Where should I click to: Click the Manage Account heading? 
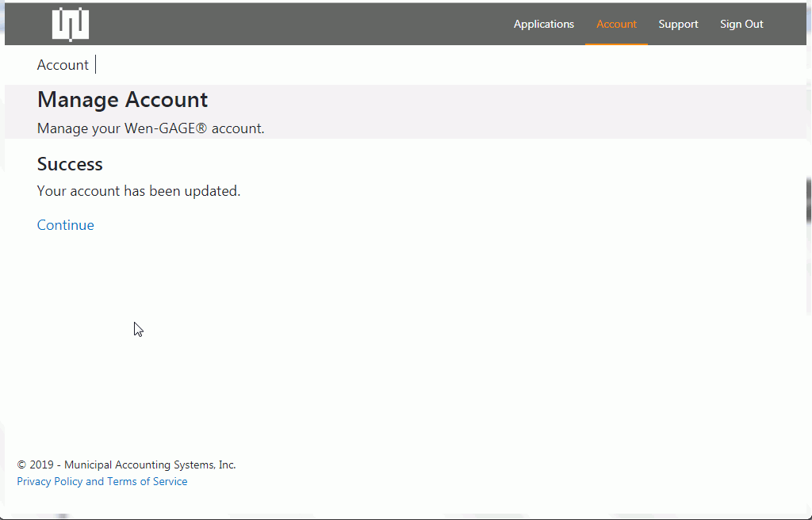(x=122, y=100)
